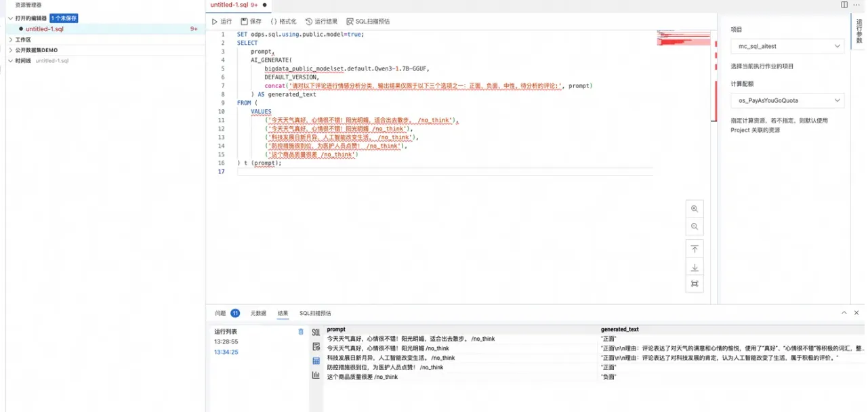Select the table grid view icon

pos(316,361)
